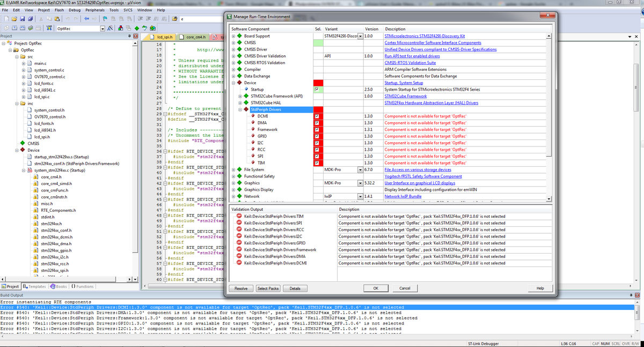This screenshot has height=347, width=644.
Task: Click the Insert Bookmark flag icon
Action: [105, 19]
